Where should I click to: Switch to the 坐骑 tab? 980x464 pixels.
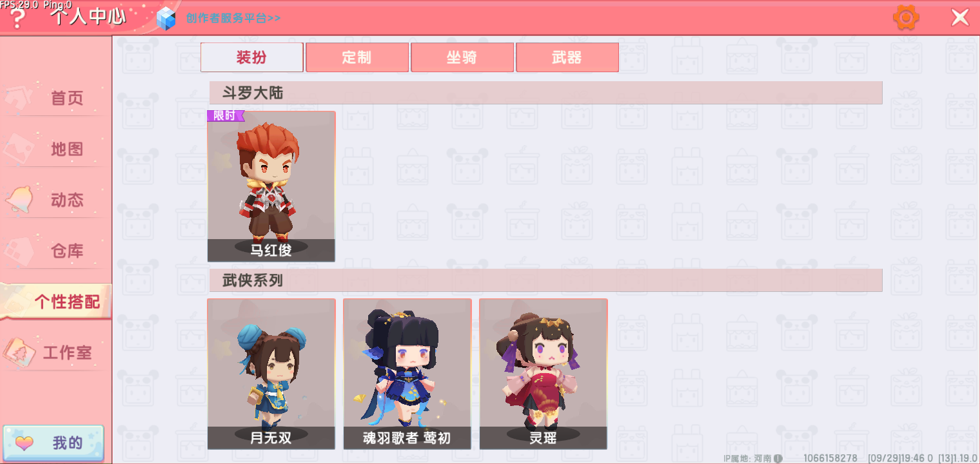coord(462,57)
